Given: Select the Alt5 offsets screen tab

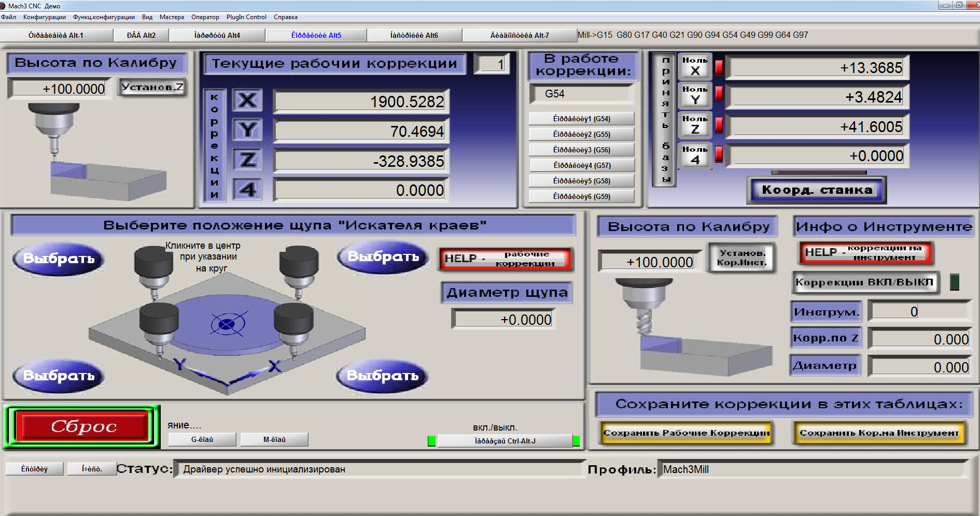Looking at the screenshot, I should point(316,35).
